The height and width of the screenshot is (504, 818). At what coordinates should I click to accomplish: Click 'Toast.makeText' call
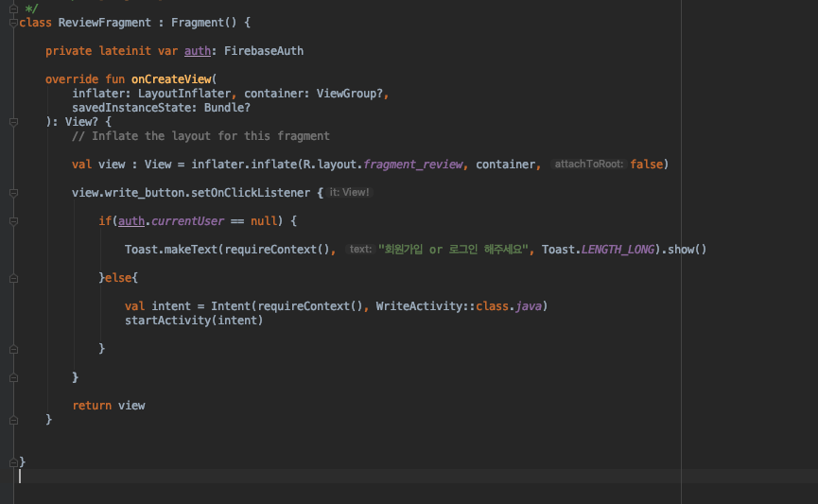pyautogui.click(x=170, y=250)
